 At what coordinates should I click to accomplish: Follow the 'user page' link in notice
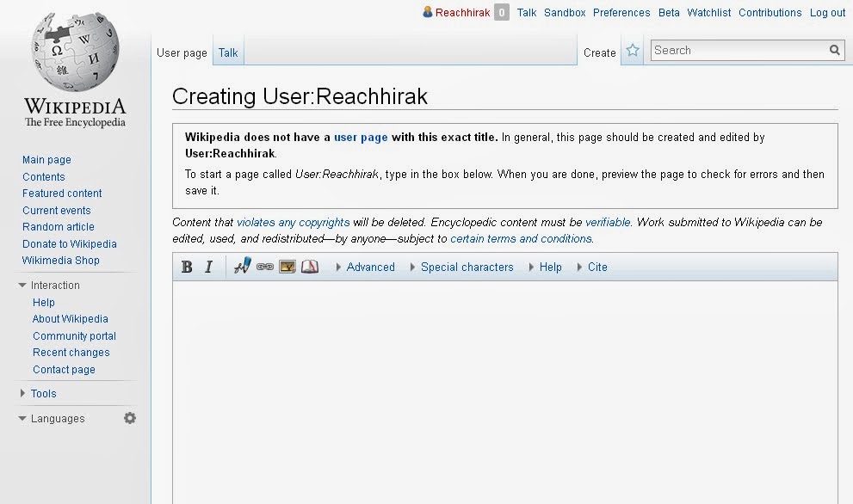click(361, 137)
